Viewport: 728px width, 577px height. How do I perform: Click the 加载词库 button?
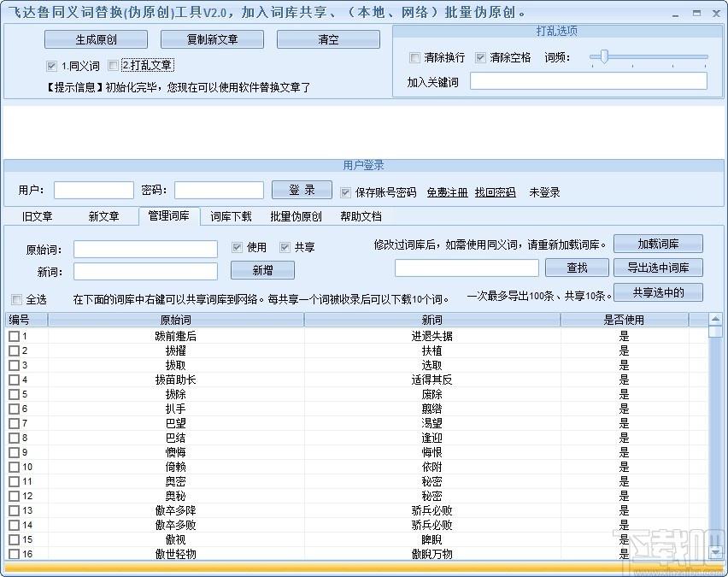pyautogui.click(x=658, y=244)
